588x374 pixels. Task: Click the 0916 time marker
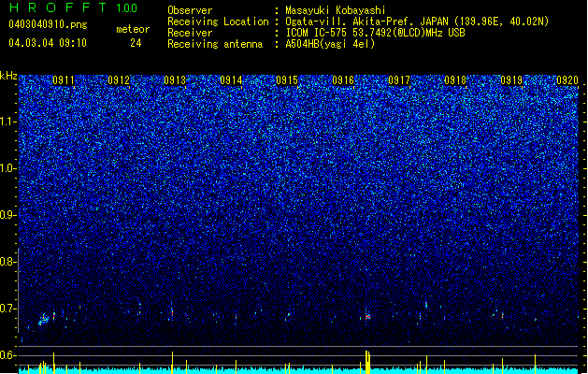343,80
